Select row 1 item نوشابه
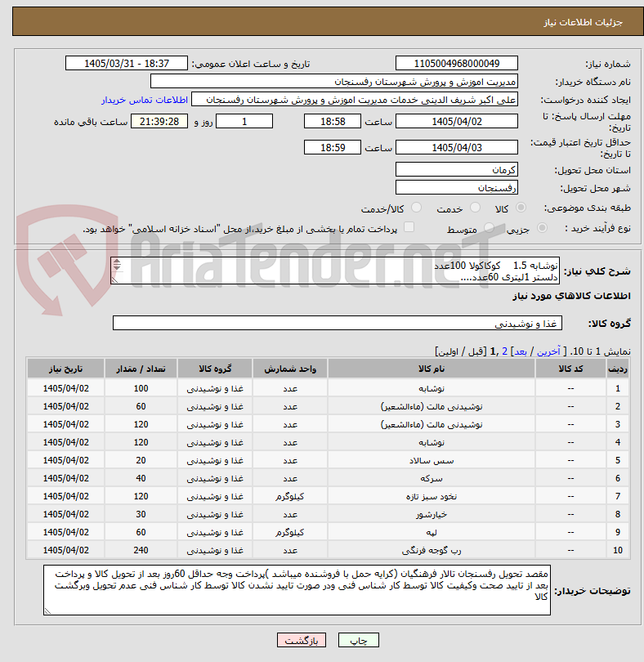This screenshot has height=662, width=644. 432,388
